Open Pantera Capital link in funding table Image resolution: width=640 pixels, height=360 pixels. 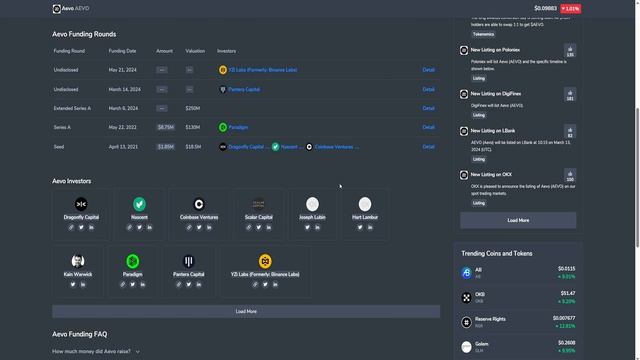(244, 89)
